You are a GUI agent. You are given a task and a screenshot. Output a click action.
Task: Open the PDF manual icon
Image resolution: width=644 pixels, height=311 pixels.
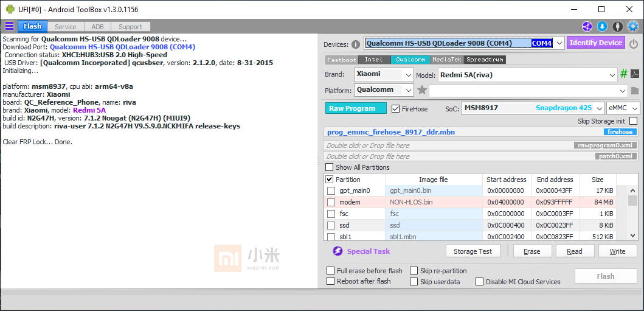634,74
